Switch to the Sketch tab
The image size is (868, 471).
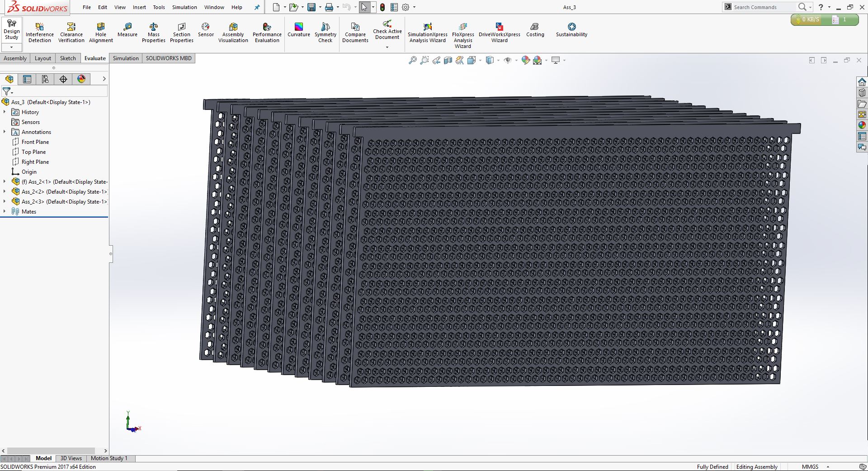click(x=68, y=58)
